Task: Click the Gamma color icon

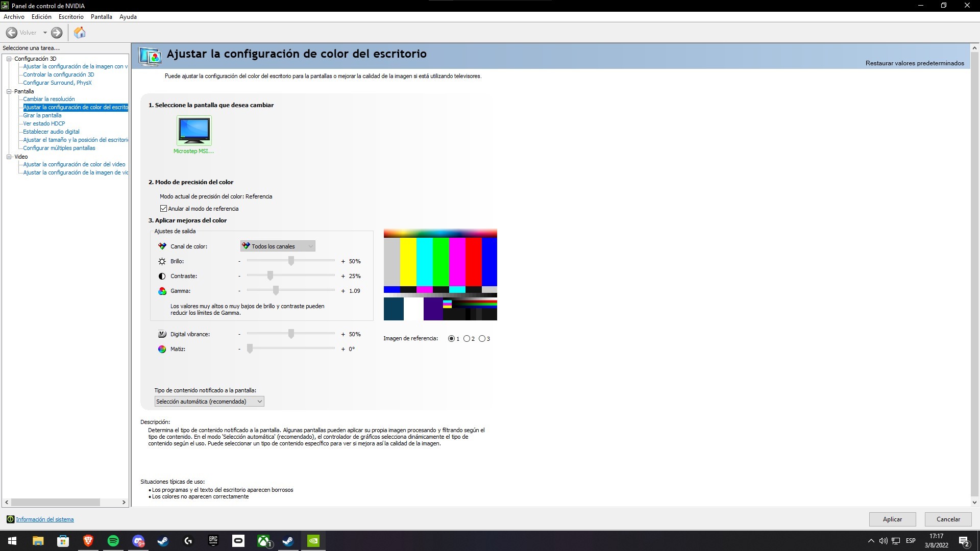Action: pos(162,291)
